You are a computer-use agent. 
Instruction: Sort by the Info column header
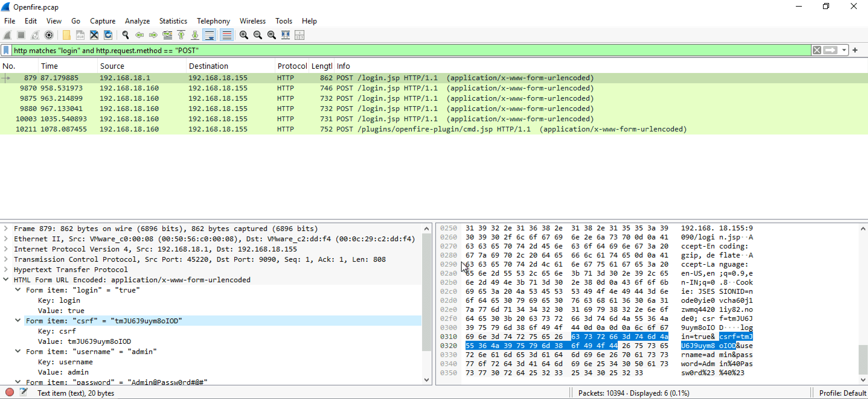coord(601,66)
